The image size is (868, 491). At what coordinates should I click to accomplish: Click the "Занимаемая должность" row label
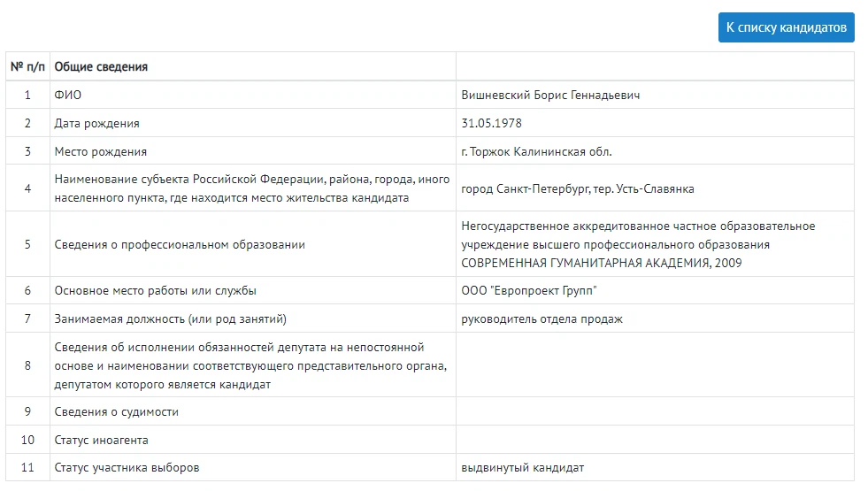170,318
